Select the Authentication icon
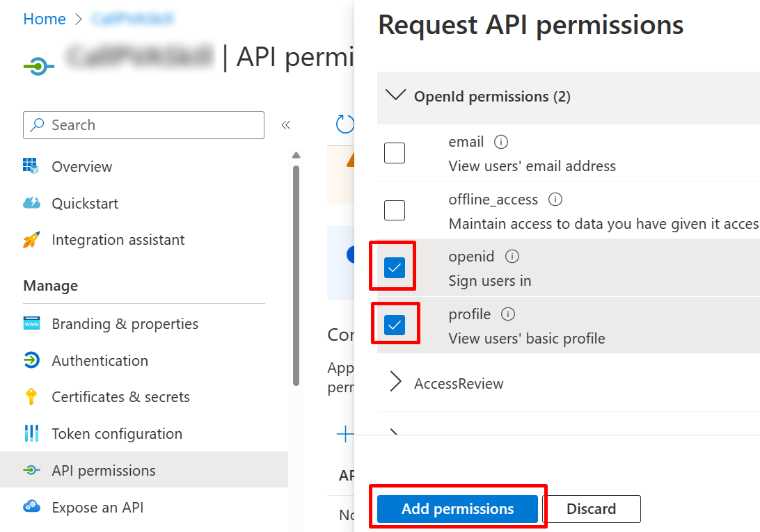 click(x=33, y=360)
